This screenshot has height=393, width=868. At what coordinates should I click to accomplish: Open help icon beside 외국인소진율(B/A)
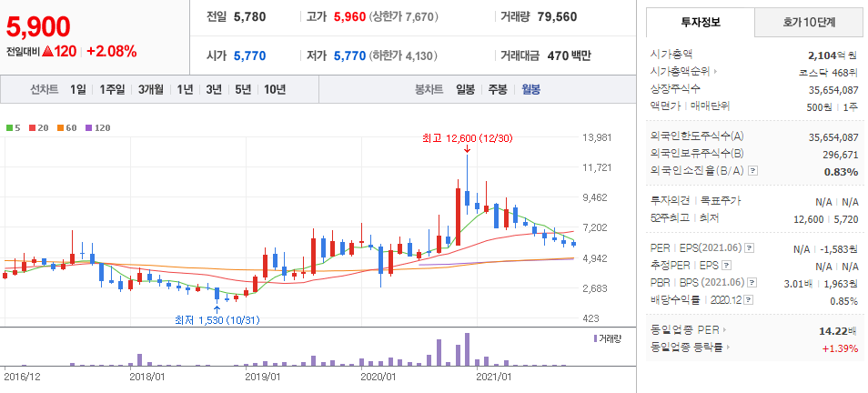click(x=752, y=171)
